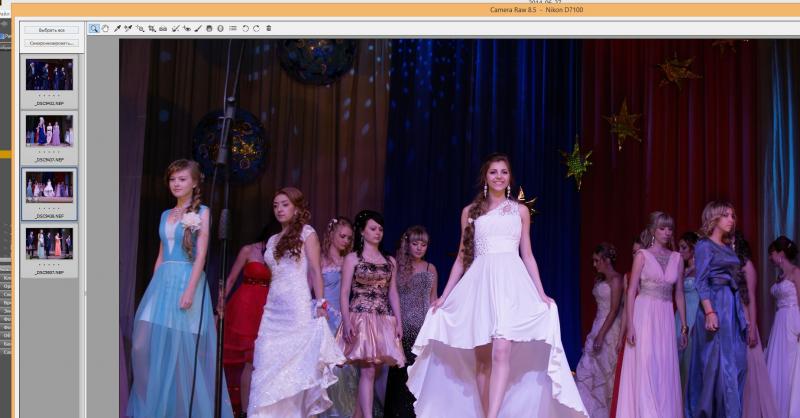800x418 pixels.
Task: Open the Camera Raw preferences dialog icon
Action: pos(233,29)
